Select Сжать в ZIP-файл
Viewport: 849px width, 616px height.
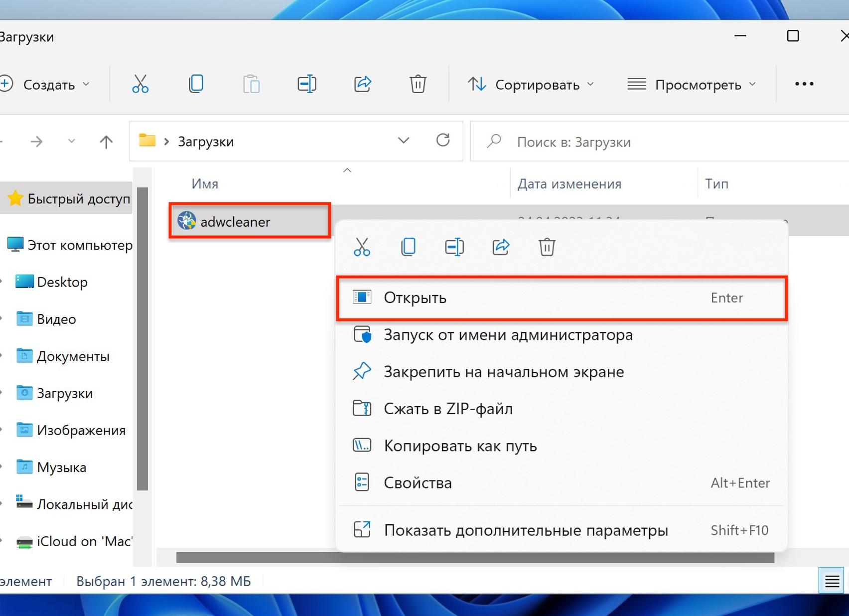click(562, 409)
